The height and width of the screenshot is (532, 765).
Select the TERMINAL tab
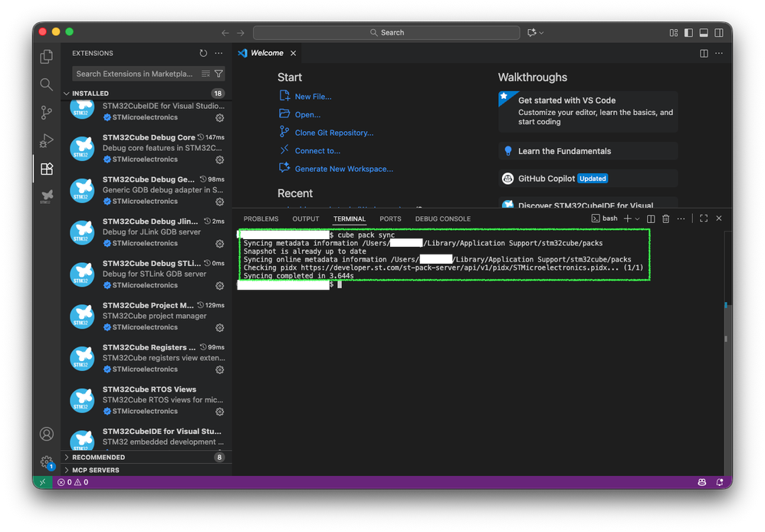pos(350,219)
